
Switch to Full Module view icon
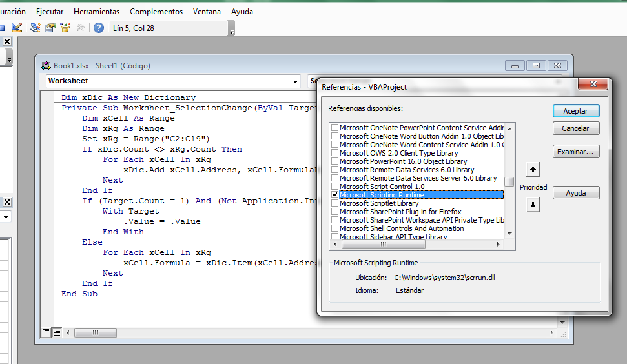point(56,332)
